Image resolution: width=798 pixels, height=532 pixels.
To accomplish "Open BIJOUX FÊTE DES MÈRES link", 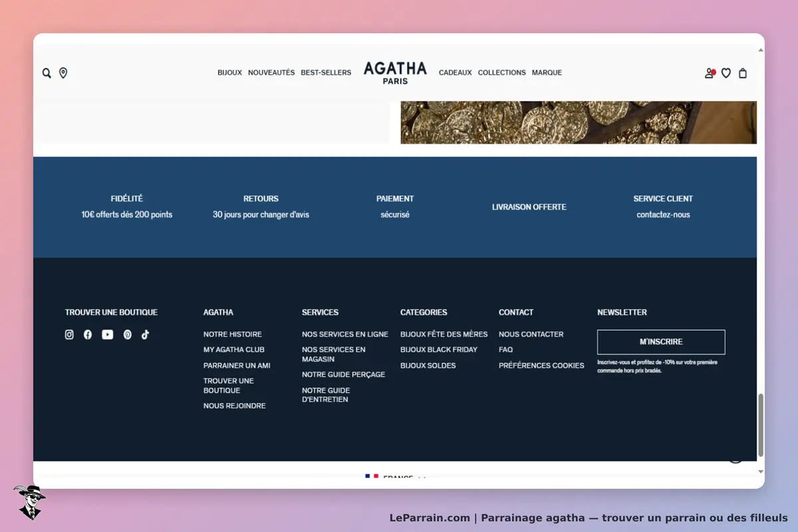I will (x=444, y=334).
